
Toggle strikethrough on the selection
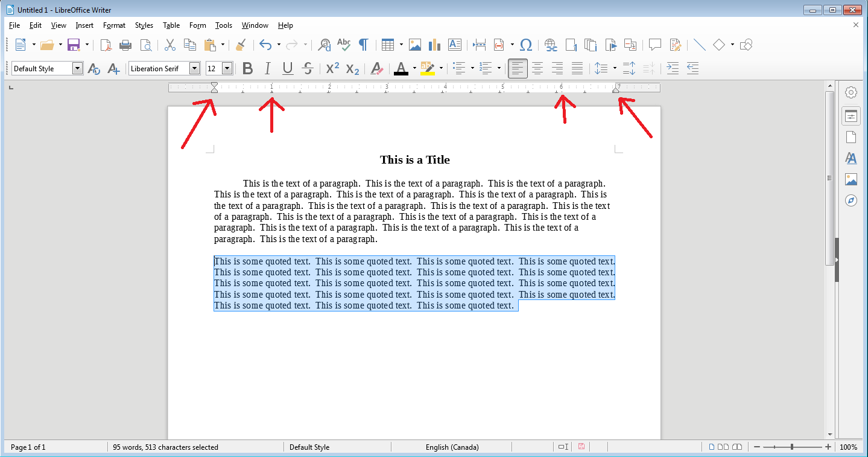point(308,68)
